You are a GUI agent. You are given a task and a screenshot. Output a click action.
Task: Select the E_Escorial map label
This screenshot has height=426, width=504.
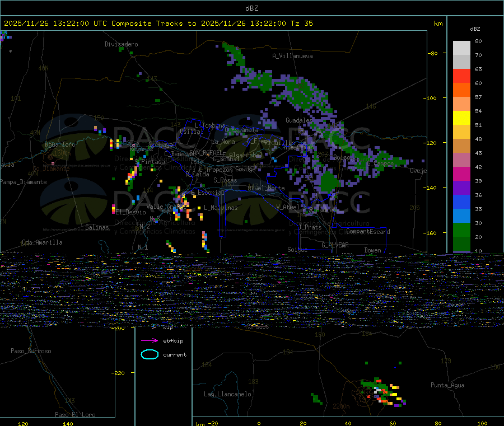208,193
